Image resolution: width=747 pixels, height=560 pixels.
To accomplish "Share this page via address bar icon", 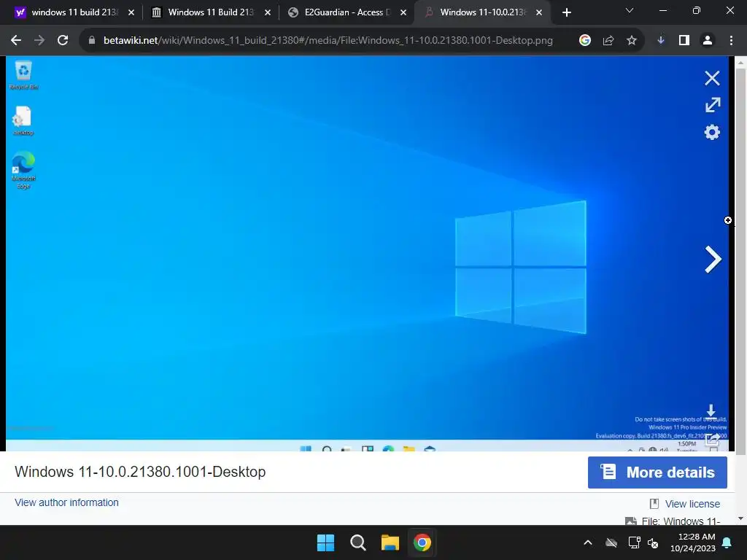I will coord(608,41).
